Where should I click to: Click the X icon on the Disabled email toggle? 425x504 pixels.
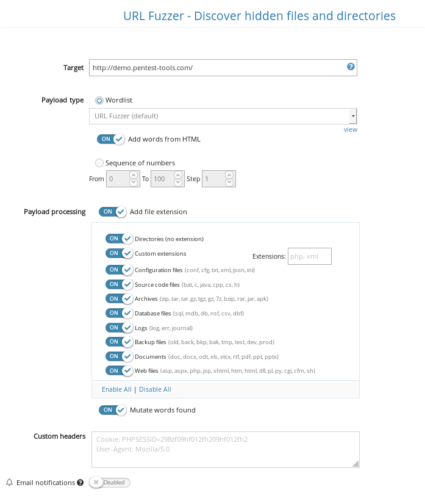[96, 482]
